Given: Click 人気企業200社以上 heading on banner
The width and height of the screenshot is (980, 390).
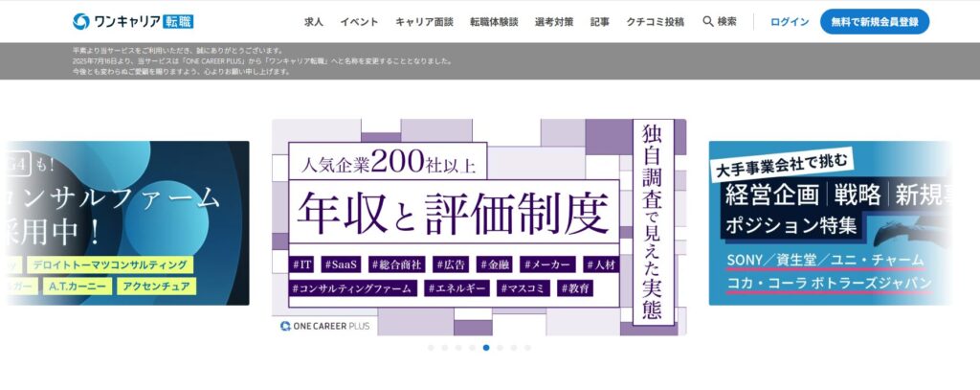Looking at the screenshot, I should (x=388, y=164).
